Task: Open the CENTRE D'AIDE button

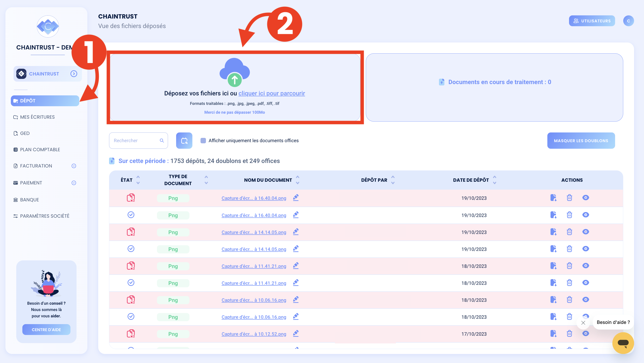Action: click(46, 330)
